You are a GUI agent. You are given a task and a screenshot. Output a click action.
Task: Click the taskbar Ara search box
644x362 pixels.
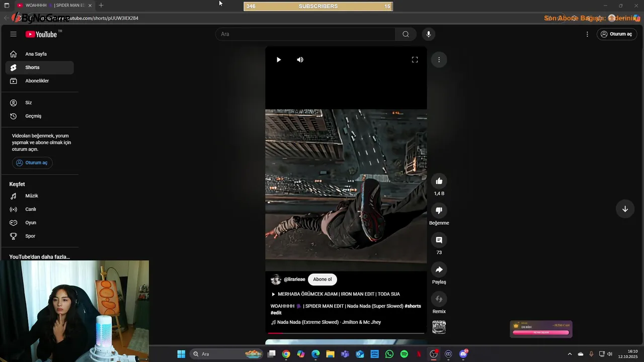(227, 354)
